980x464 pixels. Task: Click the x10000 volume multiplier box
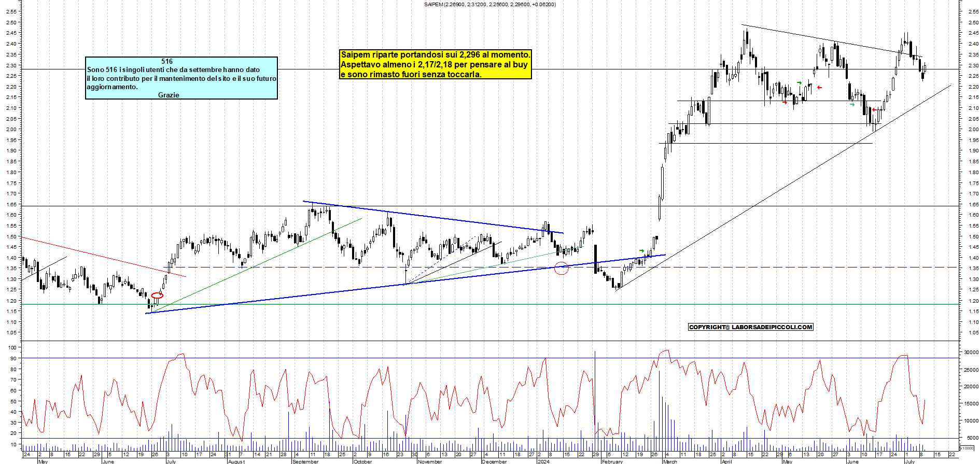click(967, 448)
